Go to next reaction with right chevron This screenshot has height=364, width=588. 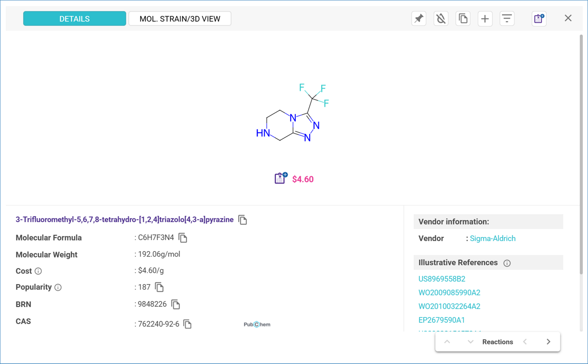coord(548,342)
